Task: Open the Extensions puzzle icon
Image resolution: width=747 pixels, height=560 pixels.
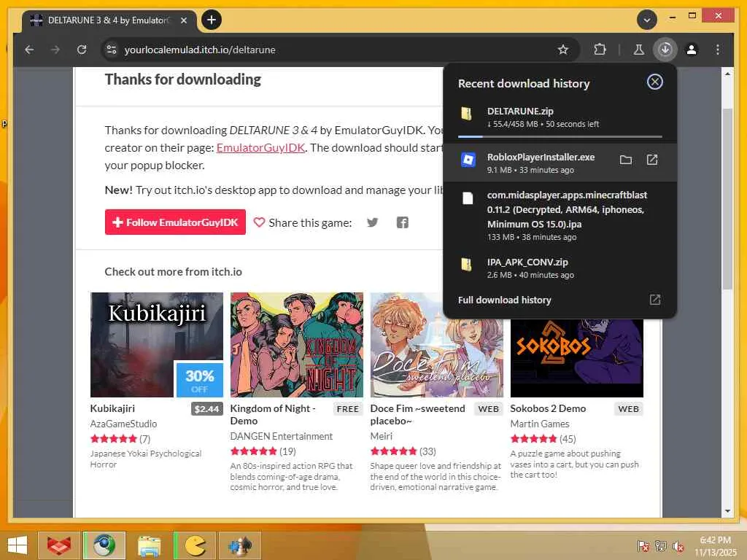Action: [600, 50]
